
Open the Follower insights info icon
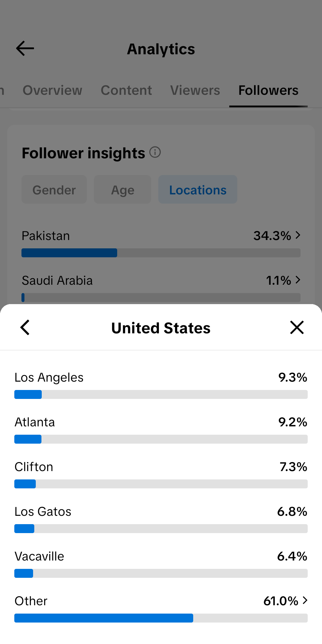pyautogui.click(x=155, y=152)
